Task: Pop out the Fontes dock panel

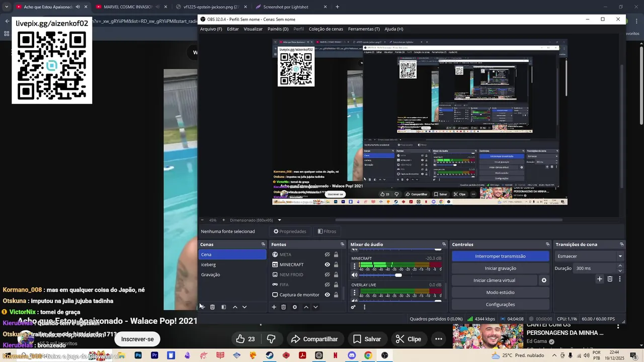Action: (343, 244)
